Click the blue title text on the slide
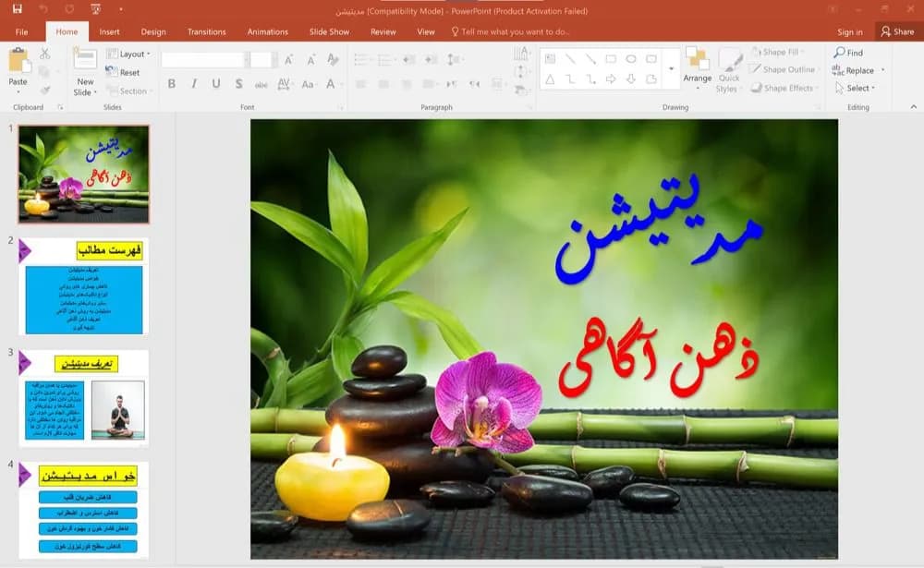924x568 pixels. (658, 230)
